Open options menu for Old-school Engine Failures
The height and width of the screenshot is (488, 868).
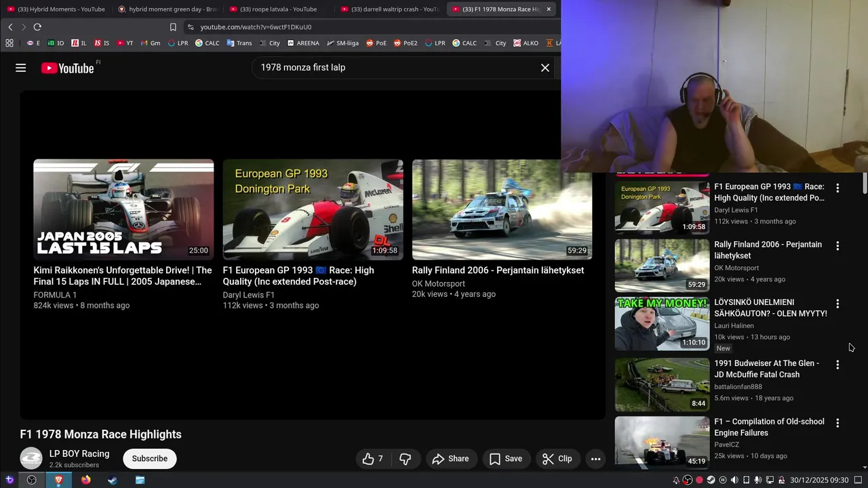click(837, 423)
